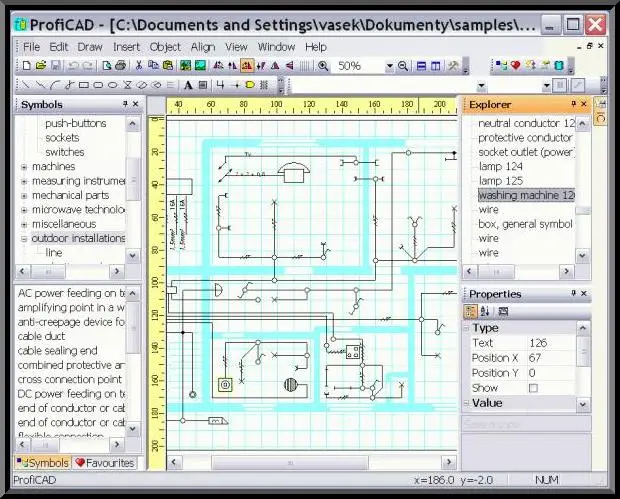This screenshot has height=499, width=620.
Task: Close the Explorer panel
Action: 584,104
